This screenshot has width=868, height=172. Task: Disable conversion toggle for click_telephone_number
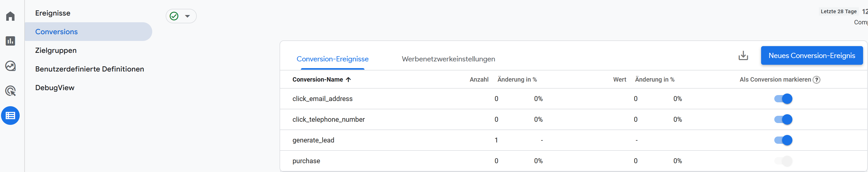coord(783,119)
